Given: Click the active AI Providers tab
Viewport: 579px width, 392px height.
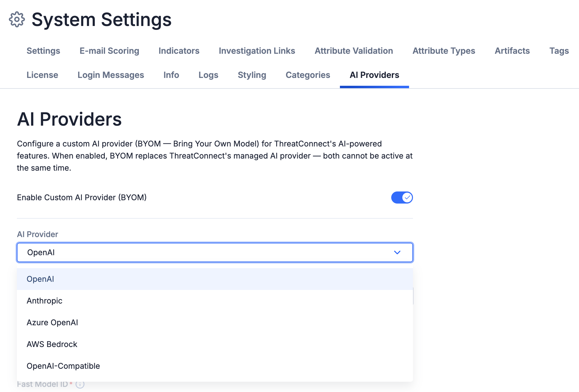Looking at the screenshot, I should click(374, 75).
